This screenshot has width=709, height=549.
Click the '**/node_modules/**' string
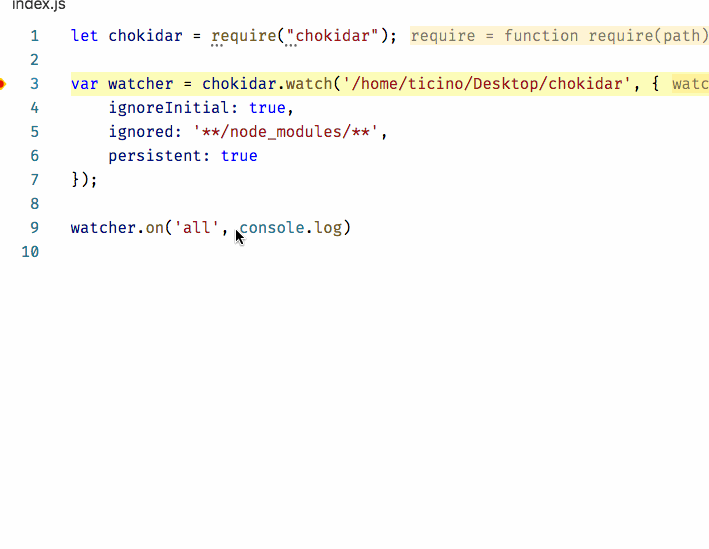[x=285, y=132]
